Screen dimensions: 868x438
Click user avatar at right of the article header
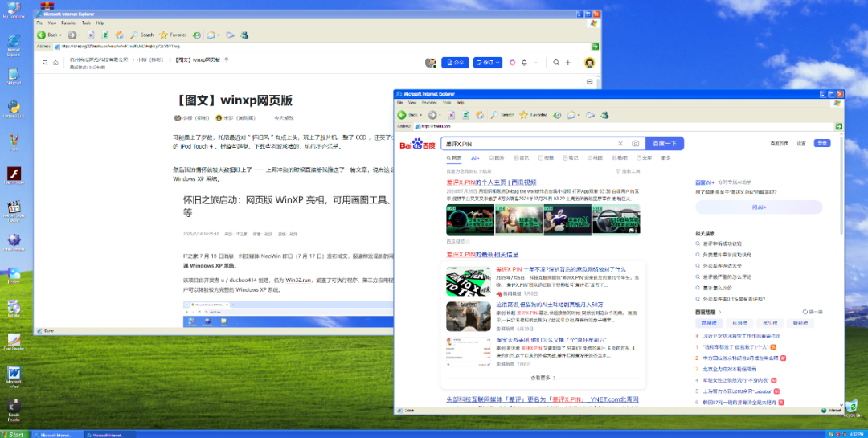tap(590, 63)
